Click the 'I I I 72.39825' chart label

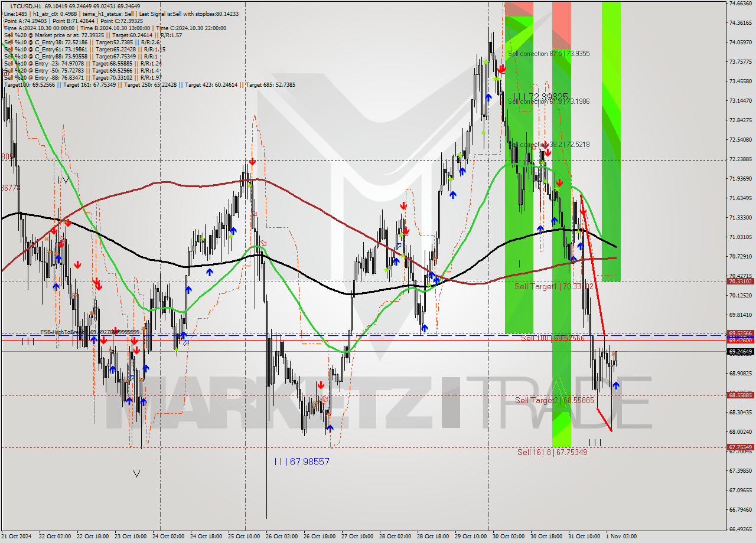click(x=540, y=96)
